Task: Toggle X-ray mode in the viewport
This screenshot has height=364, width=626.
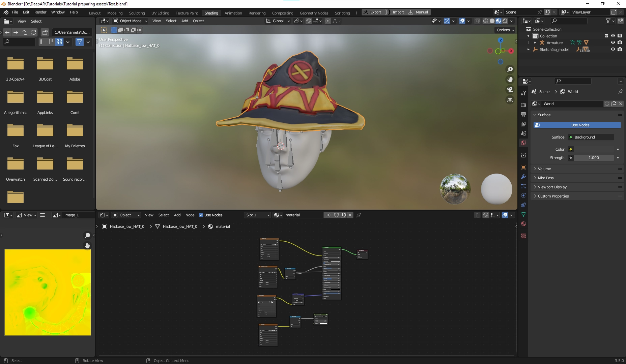Action: (477, 21)
